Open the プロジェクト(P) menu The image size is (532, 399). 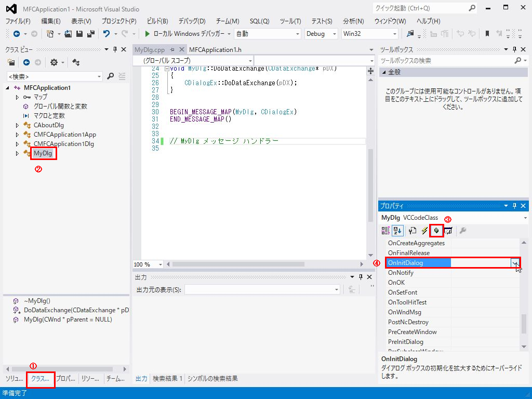point(119,21)
